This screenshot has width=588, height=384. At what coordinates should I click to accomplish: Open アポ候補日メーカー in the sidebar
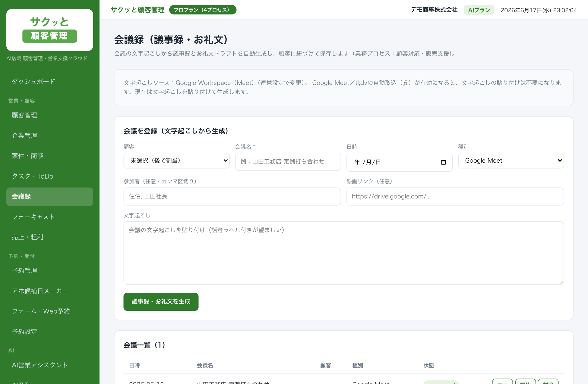click(x=50, y=291)
